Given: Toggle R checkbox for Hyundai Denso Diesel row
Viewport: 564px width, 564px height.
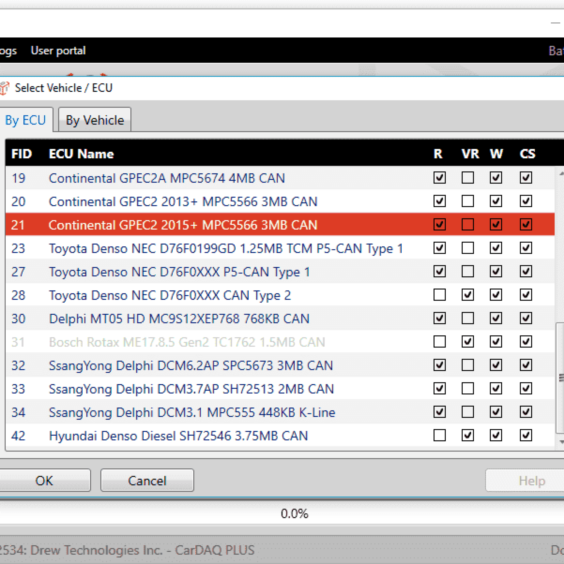Looking at the screenshot, I should (440, 435).
